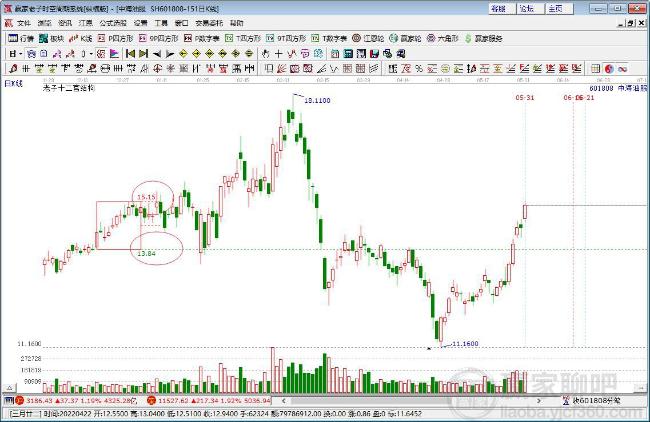The height and width of the screenshot is (422, 650).
Task: Click the 换601808分笔 status item
Action: 592,400
